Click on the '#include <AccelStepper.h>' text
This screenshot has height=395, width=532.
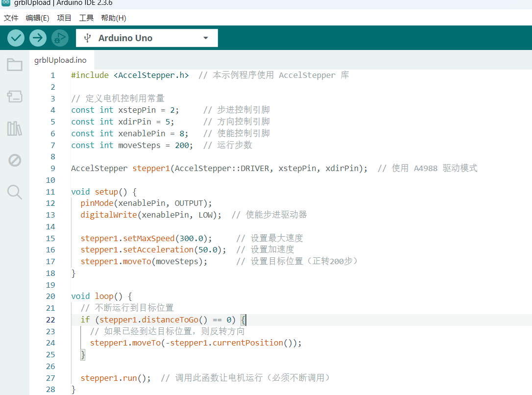point(130,75)
